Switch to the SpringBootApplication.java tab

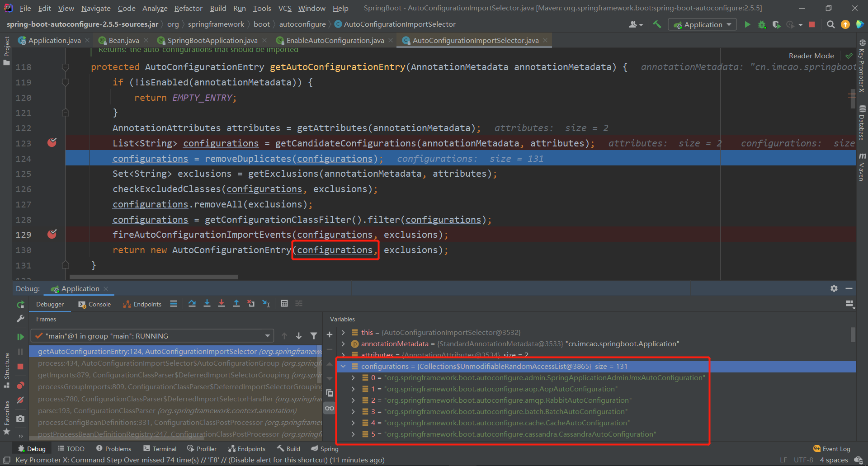212,41
